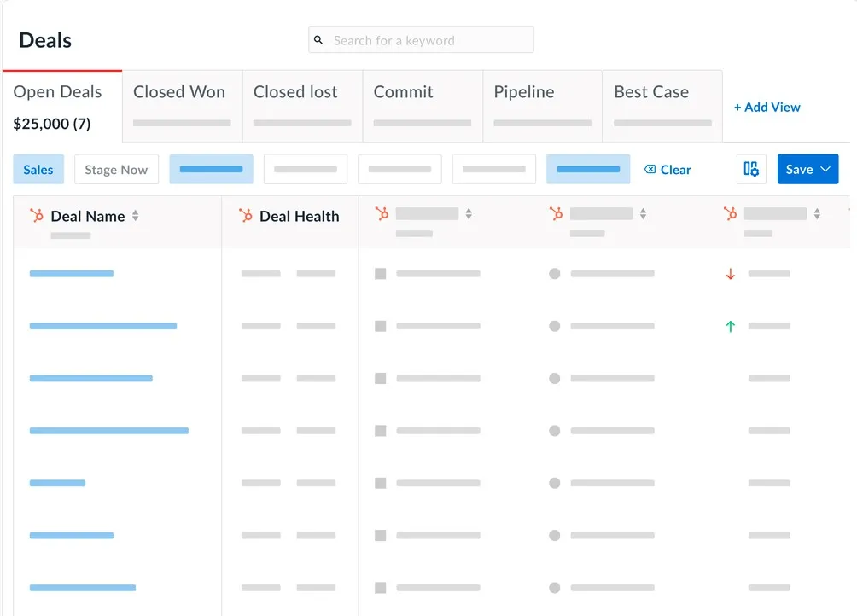Image resolution: width=857 pixels, height=616 pixels.
Task: Open the Save button dropdown chevron
Action: pos(825,169)
